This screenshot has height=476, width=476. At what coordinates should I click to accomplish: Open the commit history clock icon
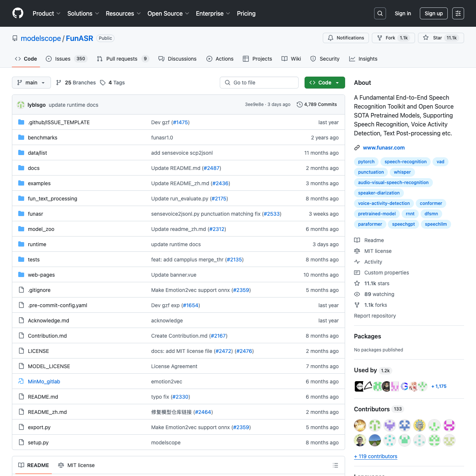tap(299, 104)
